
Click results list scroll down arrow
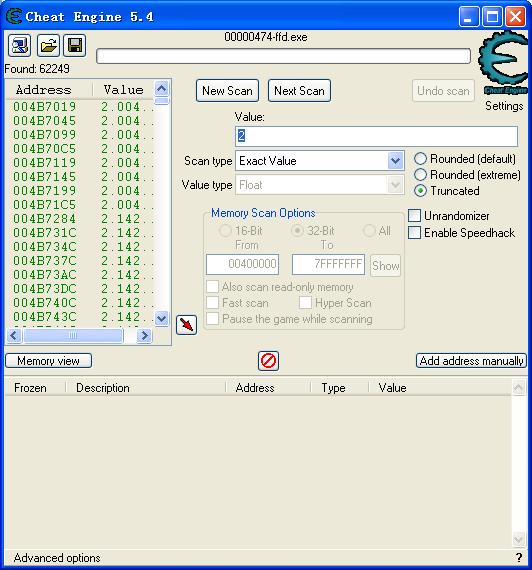click(x=161, y=319)
